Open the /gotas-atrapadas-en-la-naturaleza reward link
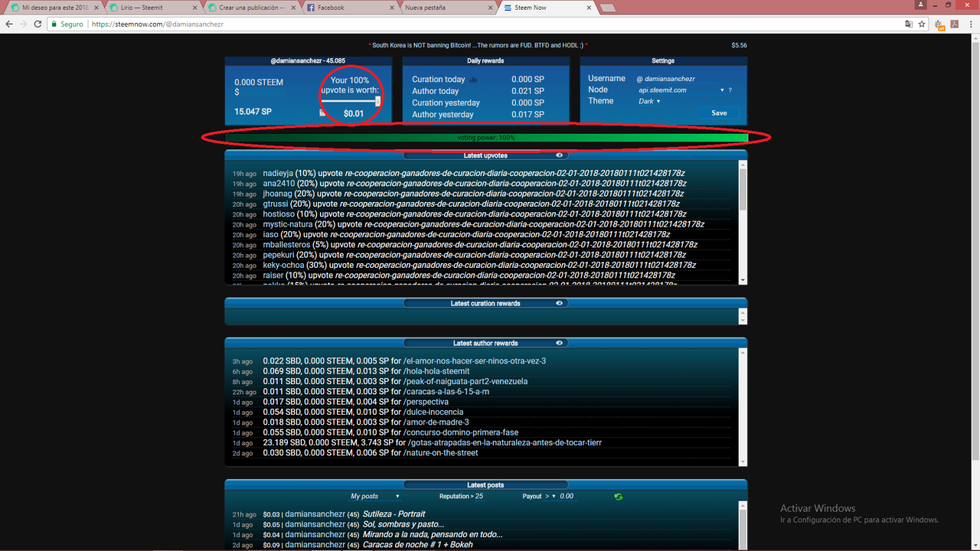 point(502,442)
